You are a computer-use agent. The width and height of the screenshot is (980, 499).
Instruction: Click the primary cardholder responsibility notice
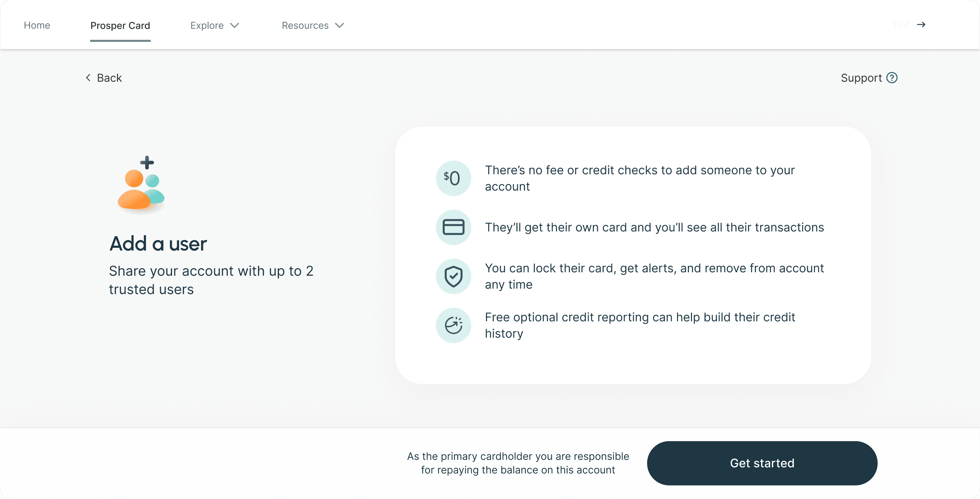(x=518, y=463)
